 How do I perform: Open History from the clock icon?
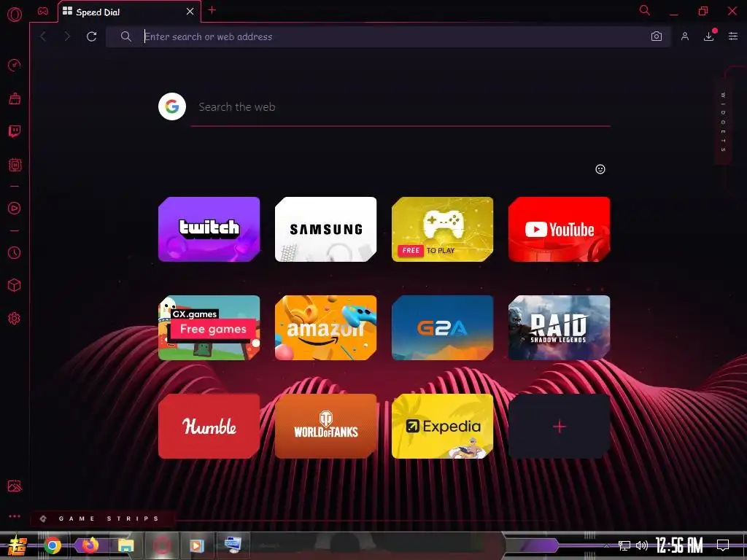(x=15, y=252)
